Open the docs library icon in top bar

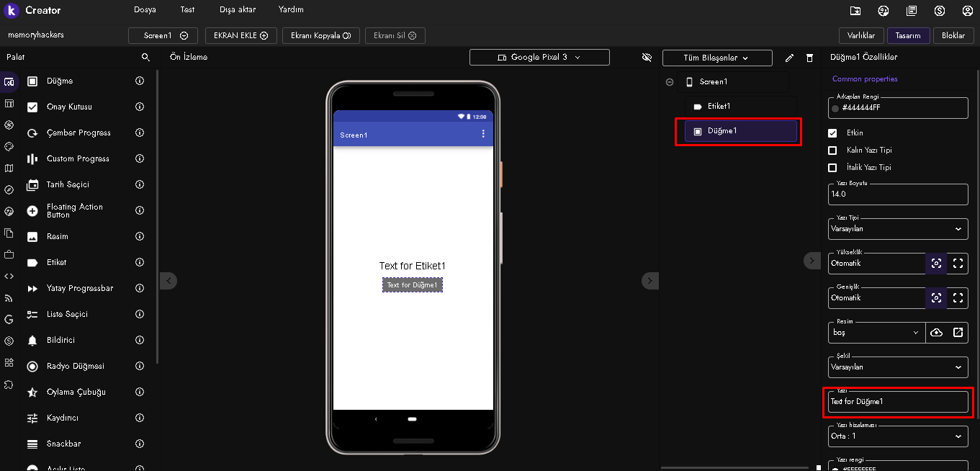(x=912, y=10)
